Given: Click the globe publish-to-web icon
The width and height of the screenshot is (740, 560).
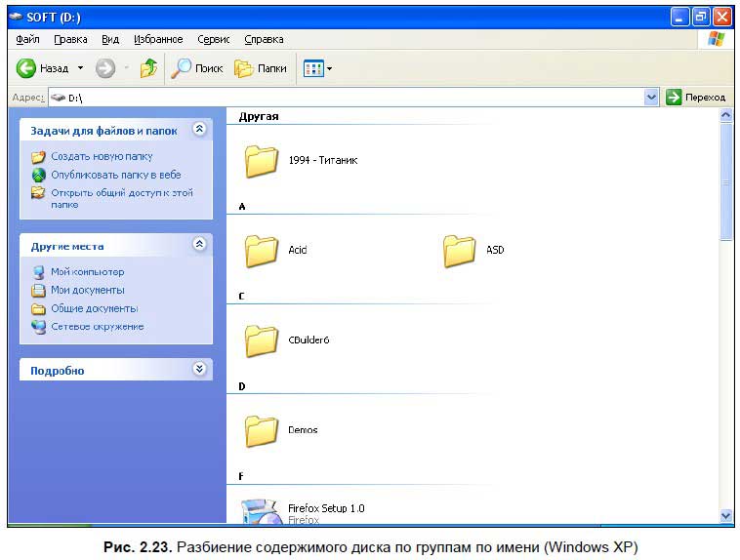Looking at the screenshot, I should (x=38, y=175).
